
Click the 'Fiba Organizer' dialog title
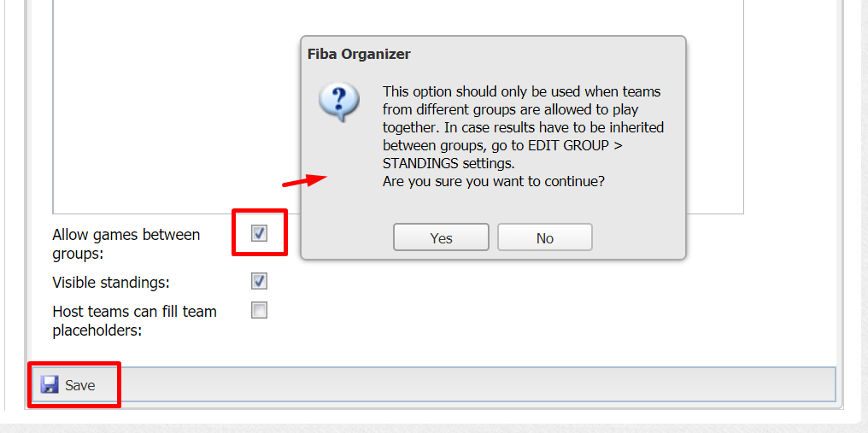(359, 54)
